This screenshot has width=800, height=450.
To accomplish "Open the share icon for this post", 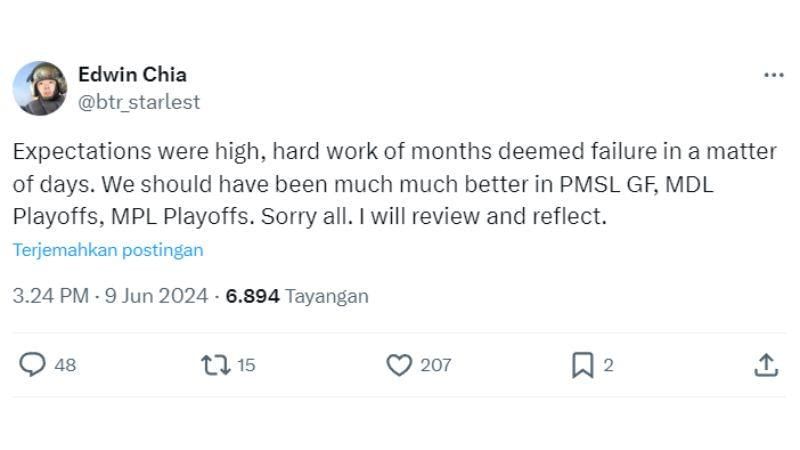I will [765, 365].
